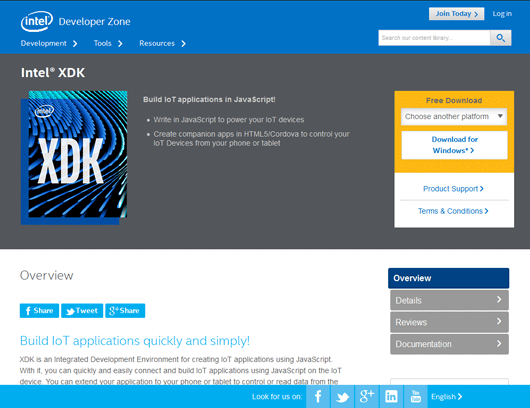
Task: Click the XDK product box image
Action: pyautogui.click(x=74, y=158)
